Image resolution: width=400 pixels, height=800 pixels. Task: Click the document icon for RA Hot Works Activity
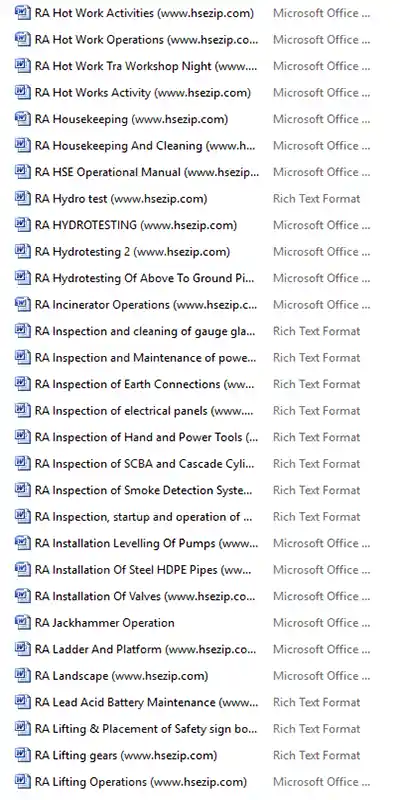click(x=23, y=92)
